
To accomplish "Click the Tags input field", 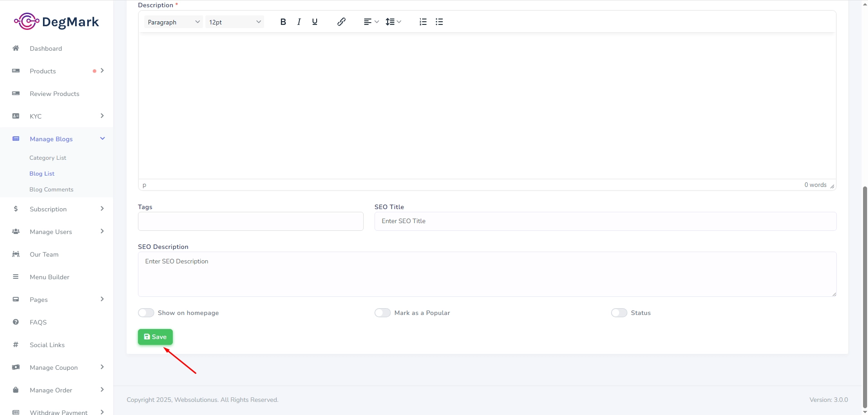I will tap(251, 221).
